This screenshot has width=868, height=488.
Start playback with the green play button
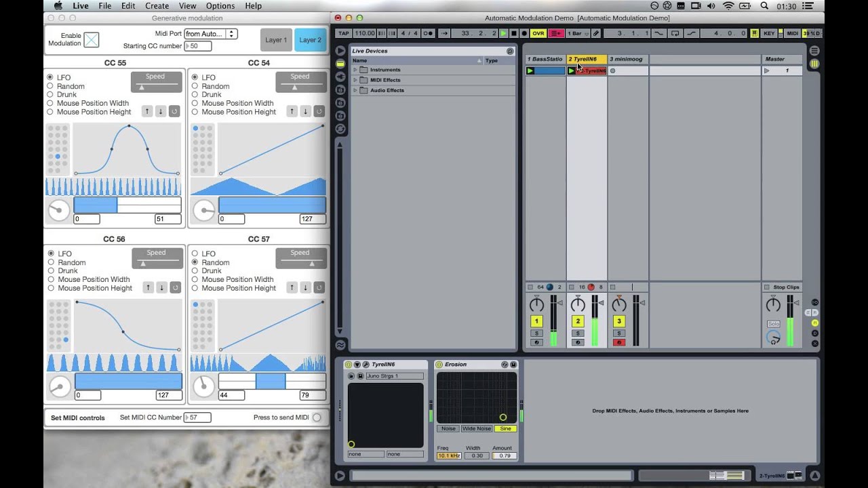pyautogui.click(x=503, y=33)
